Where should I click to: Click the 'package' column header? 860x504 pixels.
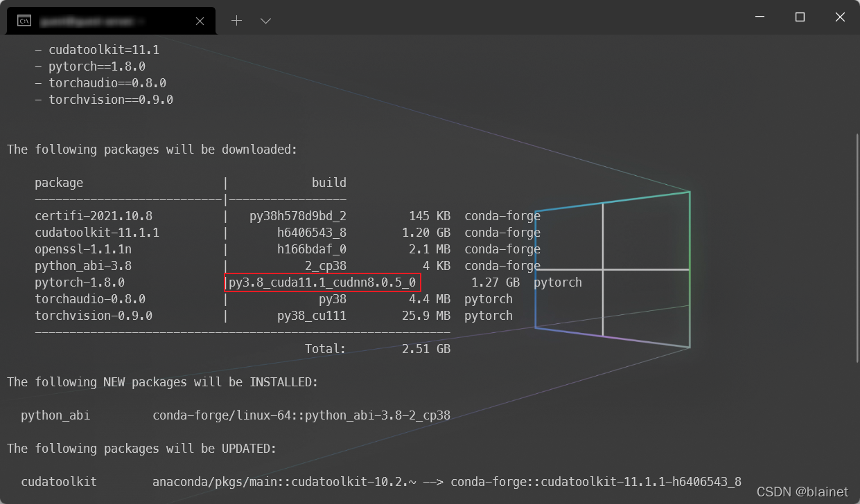click(59, 183)
